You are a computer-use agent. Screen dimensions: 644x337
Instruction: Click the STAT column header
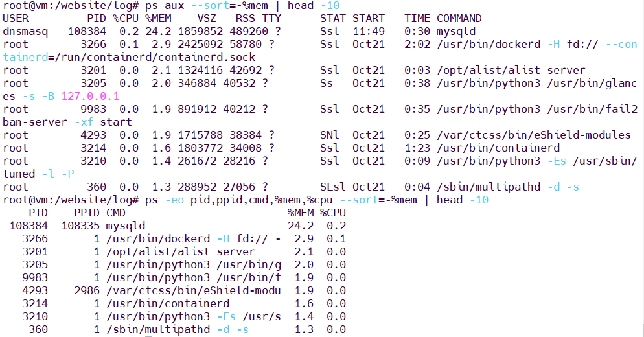(332, 18)
